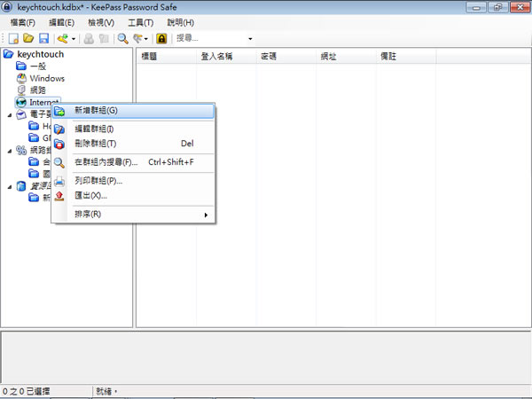Sort entries by the 密碼 column header
The width and height of the screenshot is (532, 399).
pos(286,57)
